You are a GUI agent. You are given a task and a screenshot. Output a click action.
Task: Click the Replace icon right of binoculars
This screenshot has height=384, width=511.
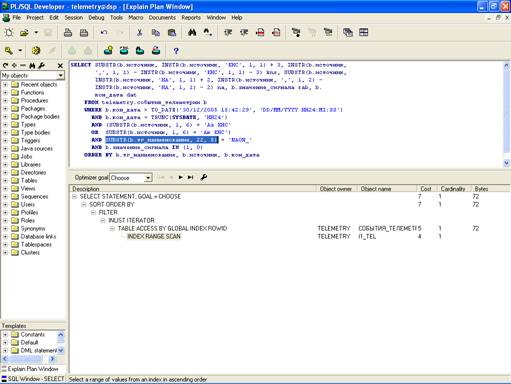(208, 32)
